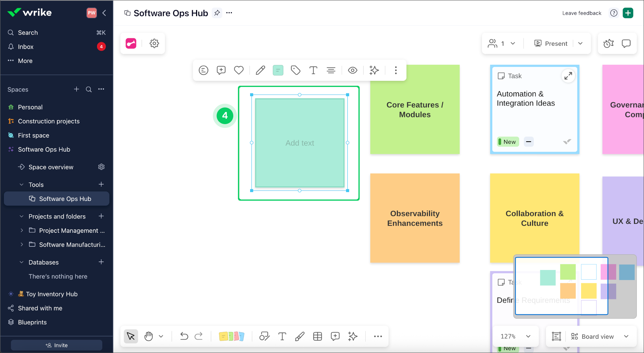Open the AI sparkle tool in floating toolbar
The height and width of the screenshot is (353, 644).
[x=374, y=70]
